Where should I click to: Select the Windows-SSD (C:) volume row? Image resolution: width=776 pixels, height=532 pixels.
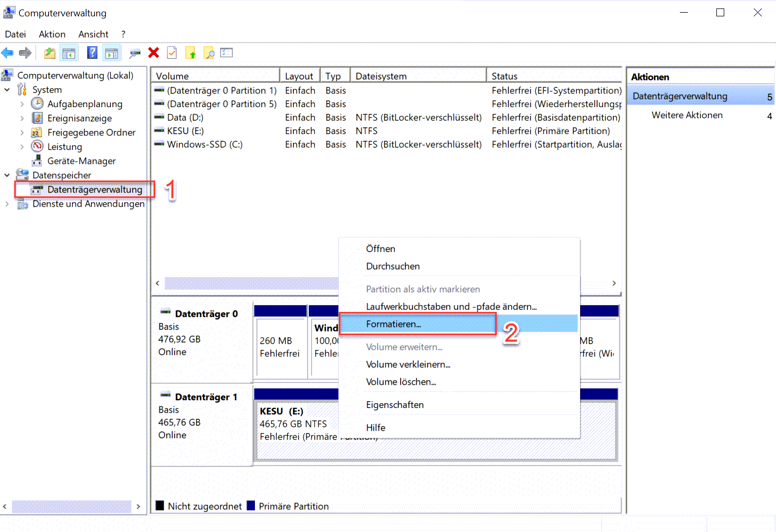[x=387, y=144]
